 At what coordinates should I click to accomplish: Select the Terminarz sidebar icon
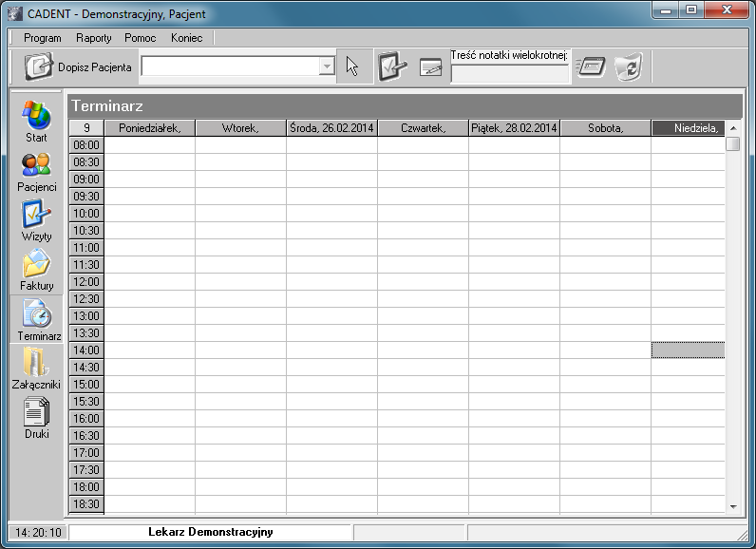click(x=36, y=318)
